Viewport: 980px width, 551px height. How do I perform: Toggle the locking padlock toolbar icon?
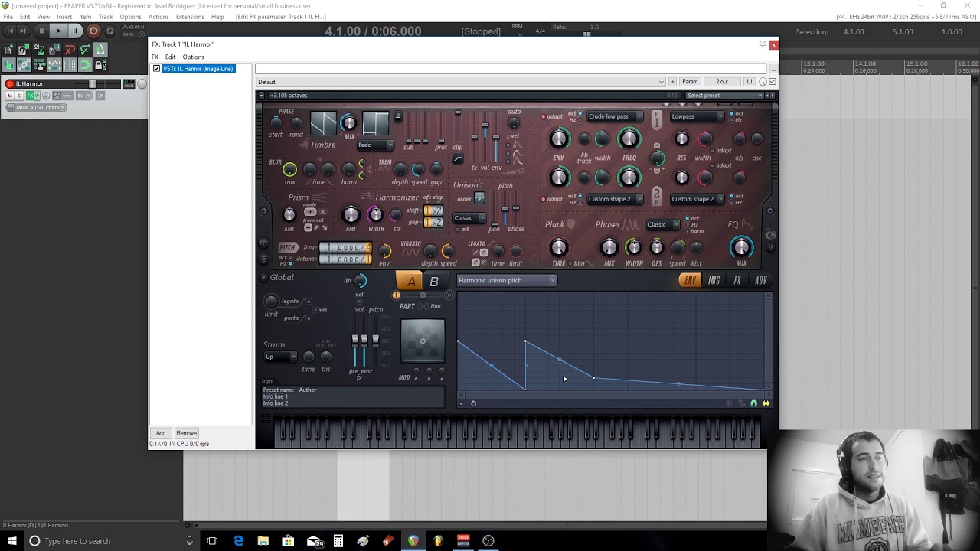click(x=100, y=65)
